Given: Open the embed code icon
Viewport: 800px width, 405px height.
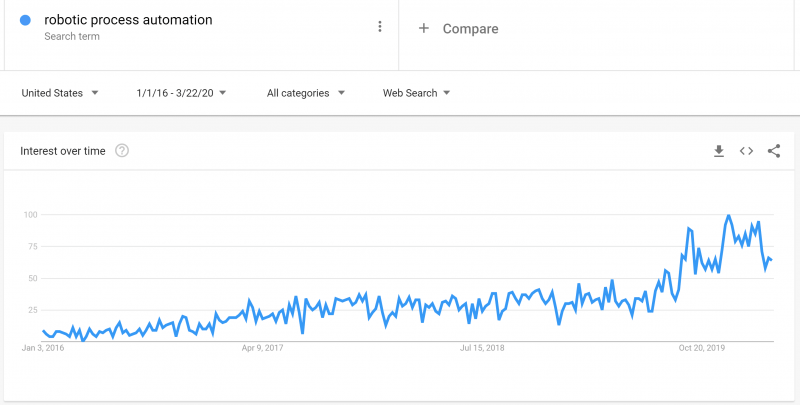Looking at the screenshot, I should pyautogui.click(x=746, y=151).
